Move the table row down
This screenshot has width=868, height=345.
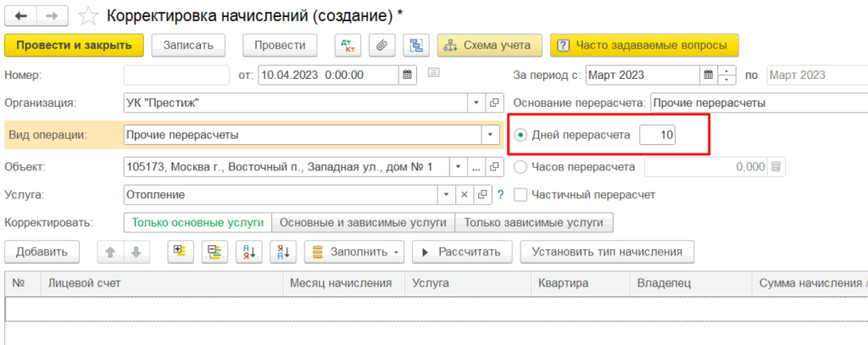[136, 252]
